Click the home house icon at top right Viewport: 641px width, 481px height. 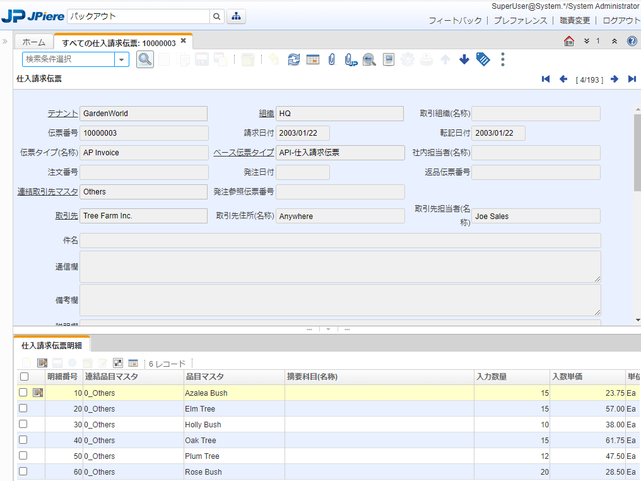click(x=569, y=41)
